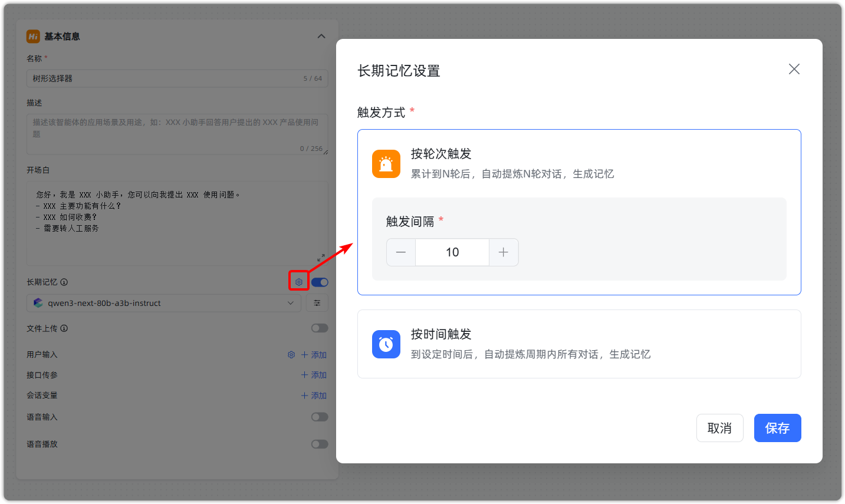Open the qwen3-next-80b-a3b-instruct model dropdown
This screenshot has width=845, height=504.
[x=164, y=303]
